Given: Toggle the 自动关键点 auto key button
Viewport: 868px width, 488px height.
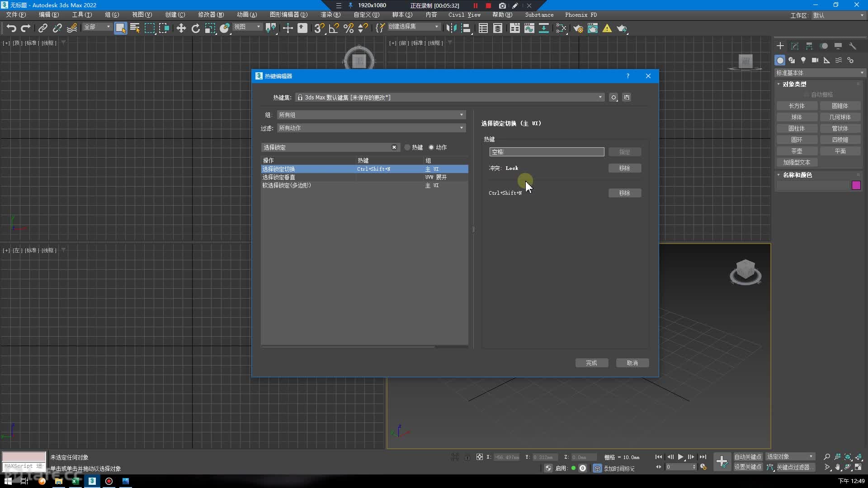Looking at the screenshot, I should (x=748, y=457).
